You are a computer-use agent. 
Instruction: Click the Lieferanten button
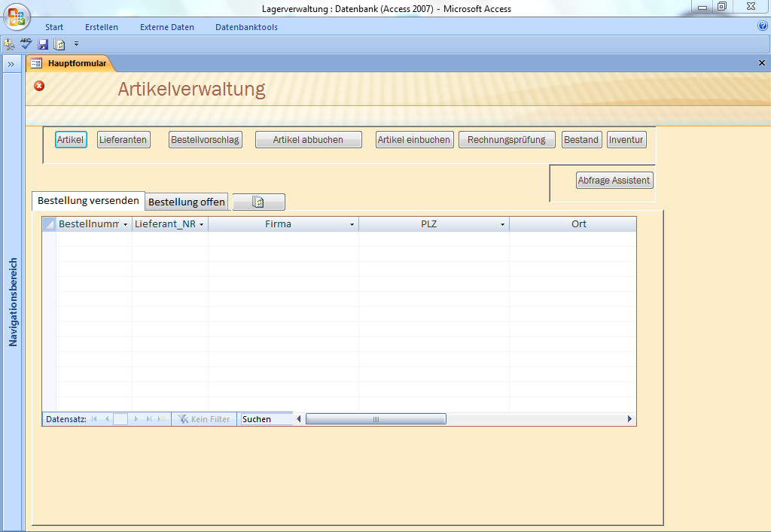click(x=123, y=139)
